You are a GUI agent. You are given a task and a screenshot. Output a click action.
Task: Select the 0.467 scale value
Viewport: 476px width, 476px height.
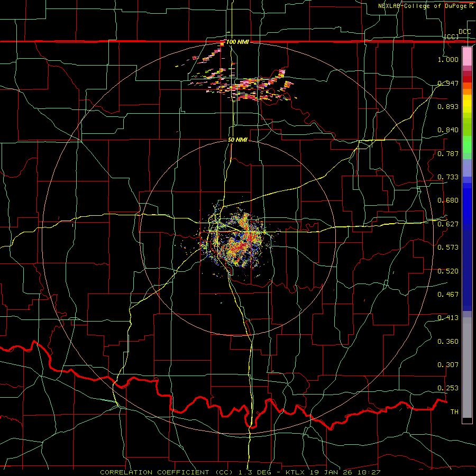tap(448, 294)
